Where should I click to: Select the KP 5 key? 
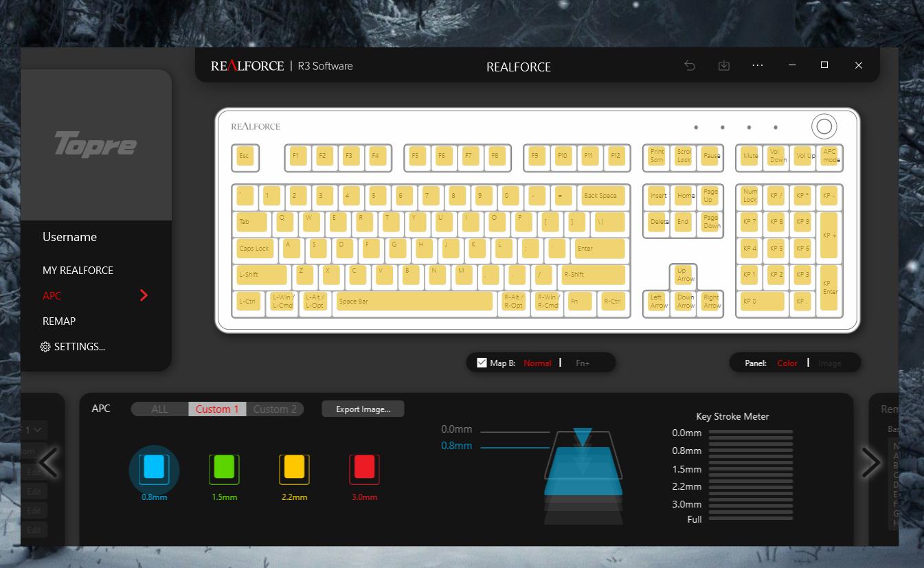pyautogui.click(x=777, y=249)
